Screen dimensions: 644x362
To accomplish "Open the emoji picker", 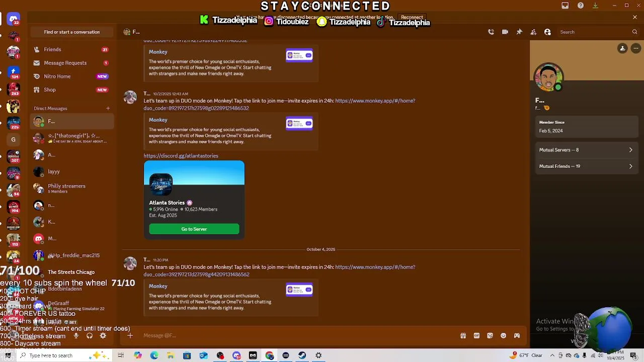I will [x=503, y=335].
